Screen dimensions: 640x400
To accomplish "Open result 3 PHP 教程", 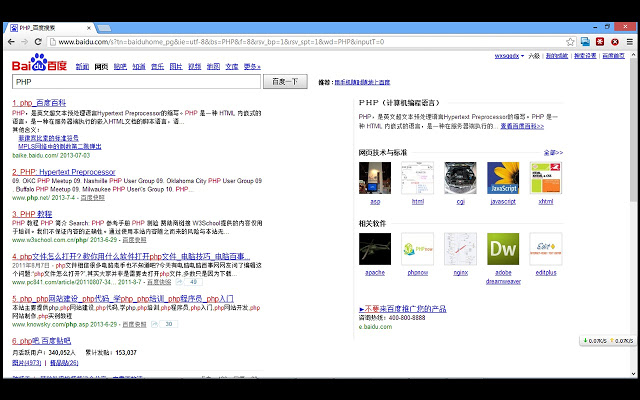I will [x=32, y=214].
